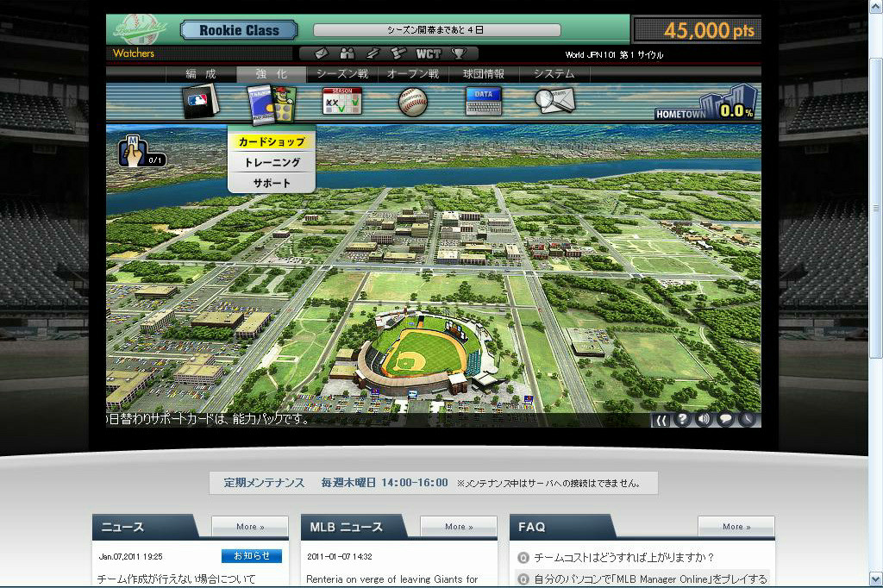Select カードショップ from the dropdown menu

tap(272, 141)
